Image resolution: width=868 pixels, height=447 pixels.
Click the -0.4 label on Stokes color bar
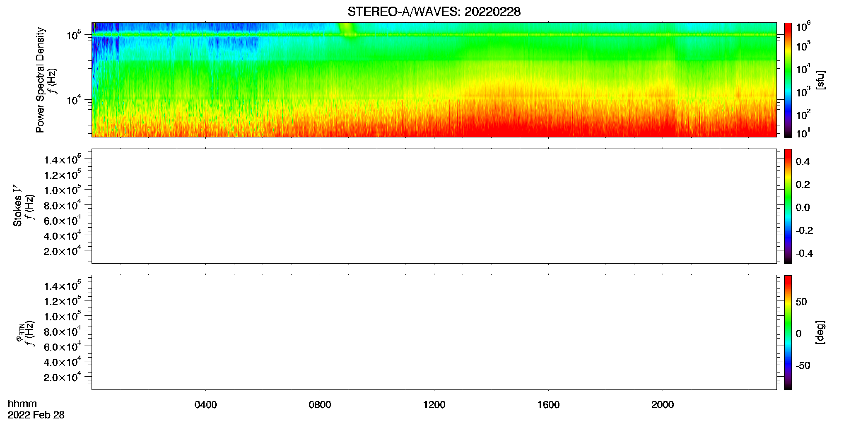pyautogui.click(x=804, y=254)
